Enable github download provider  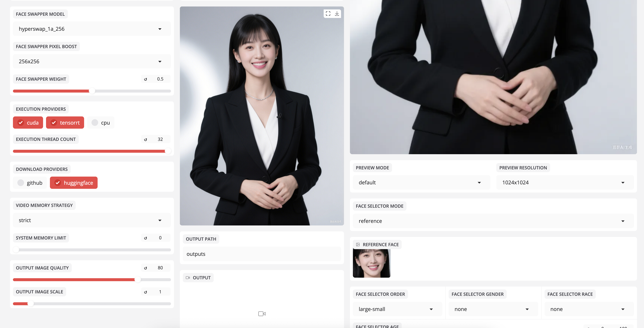pyautogui.click(x=30, y=183)
